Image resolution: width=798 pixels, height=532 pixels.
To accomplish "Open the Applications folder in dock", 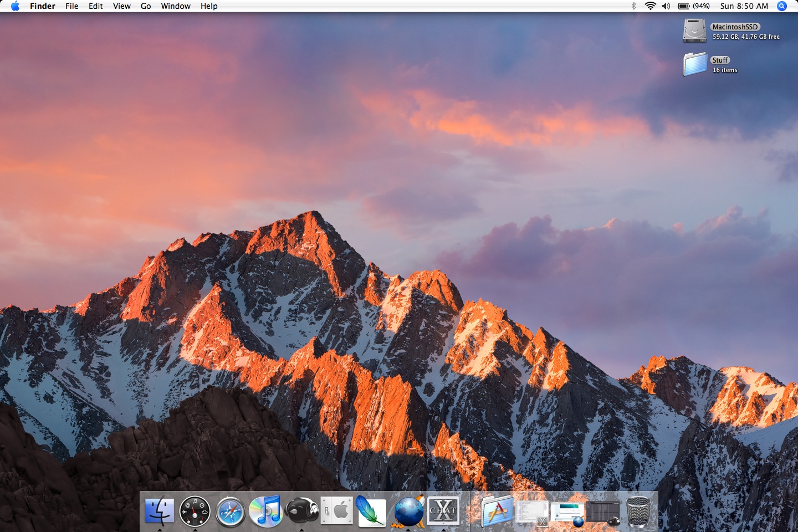I will pyautogui.click(x=497, y=510).
